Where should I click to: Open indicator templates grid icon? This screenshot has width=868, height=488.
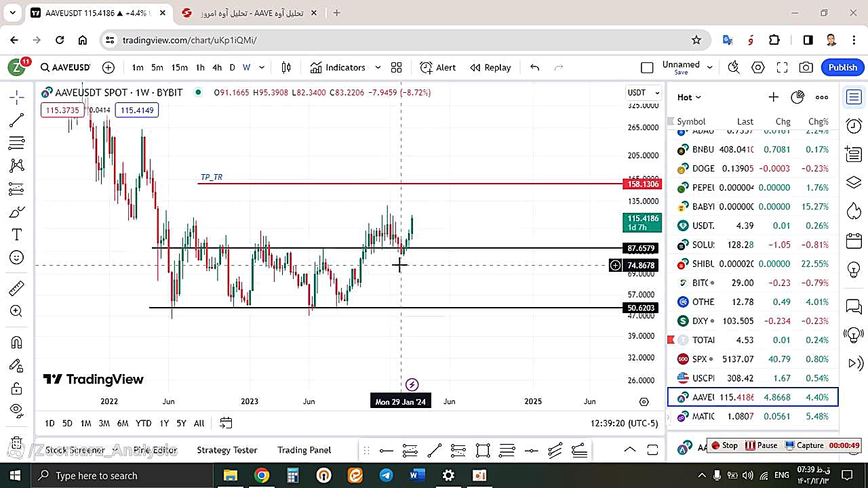[397, 67]
